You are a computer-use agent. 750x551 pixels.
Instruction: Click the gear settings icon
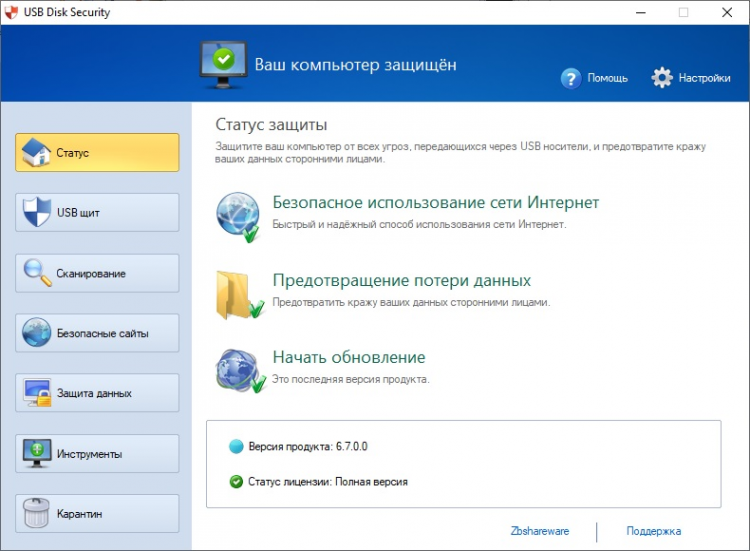(x=662, y=77)
